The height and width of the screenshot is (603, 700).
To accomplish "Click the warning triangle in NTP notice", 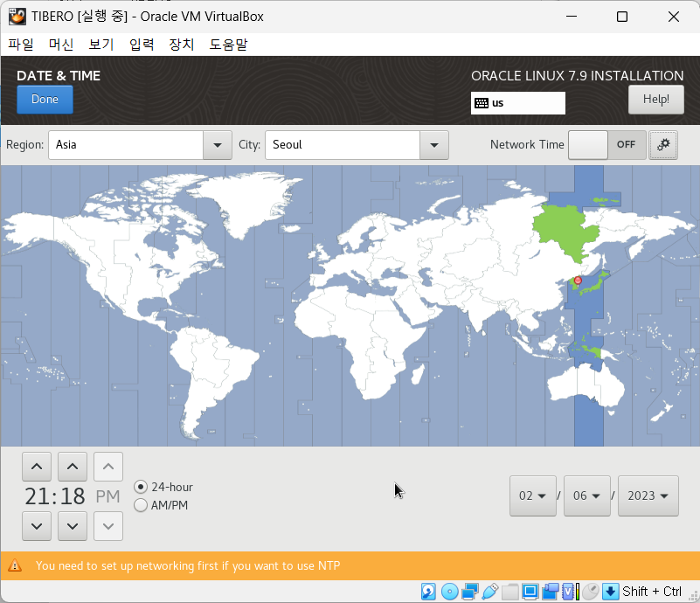I will (15, 565).
